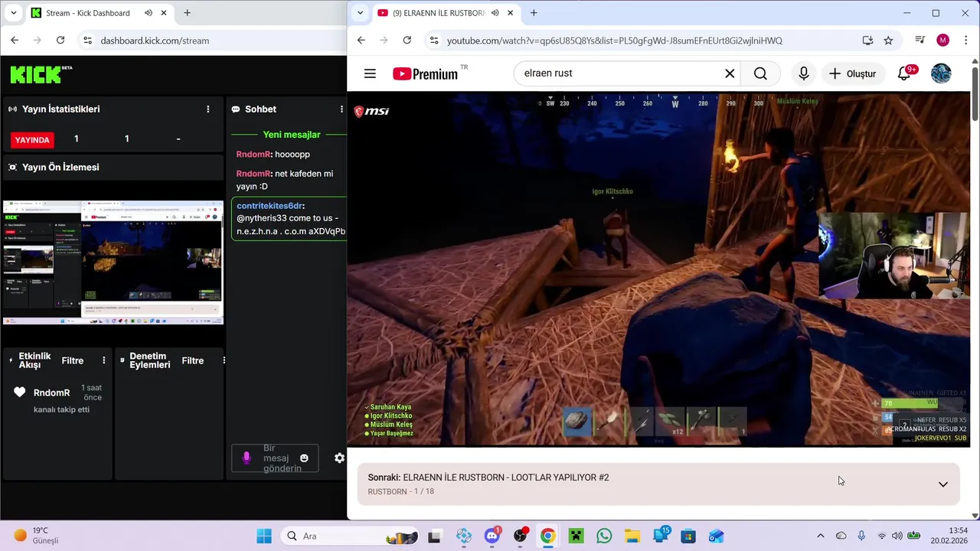
Task: Select the youtube.com URL address field
Action: click(x=615, y=41)
